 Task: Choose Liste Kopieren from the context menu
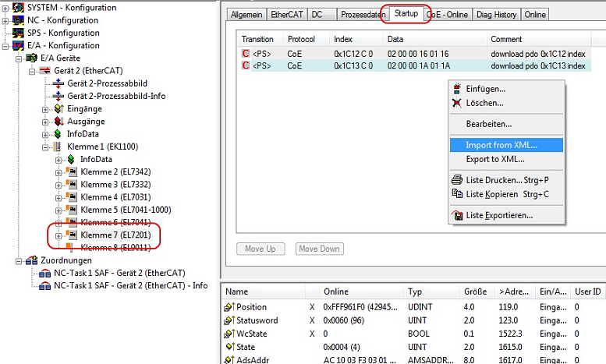[x=506, y=194]
